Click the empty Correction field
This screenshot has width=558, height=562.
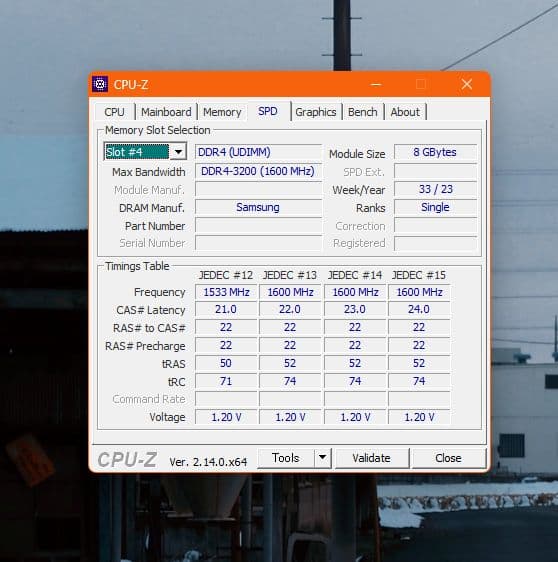[435, 226]
